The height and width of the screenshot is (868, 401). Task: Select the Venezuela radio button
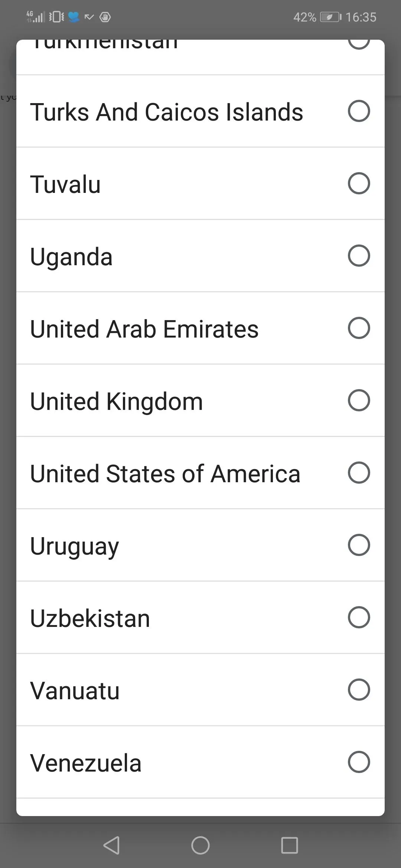click(x=359, y=762)
